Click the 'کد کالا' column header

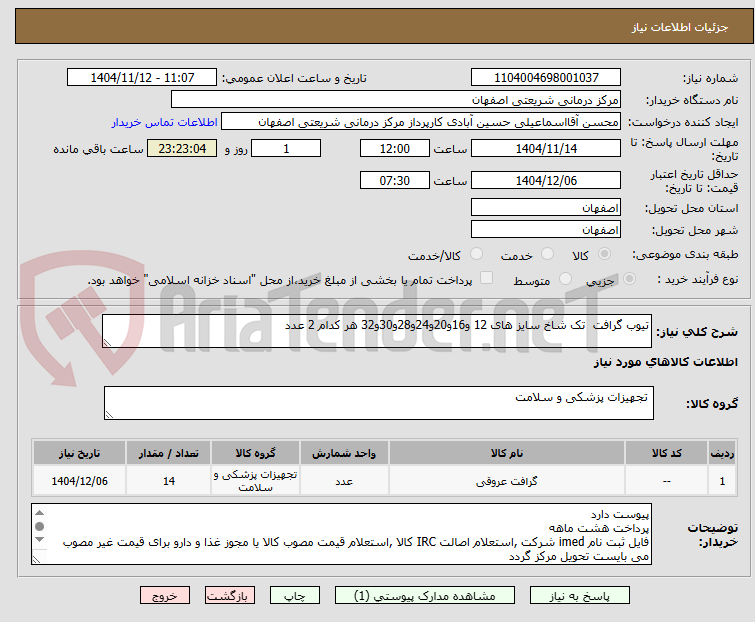[666, 453]
